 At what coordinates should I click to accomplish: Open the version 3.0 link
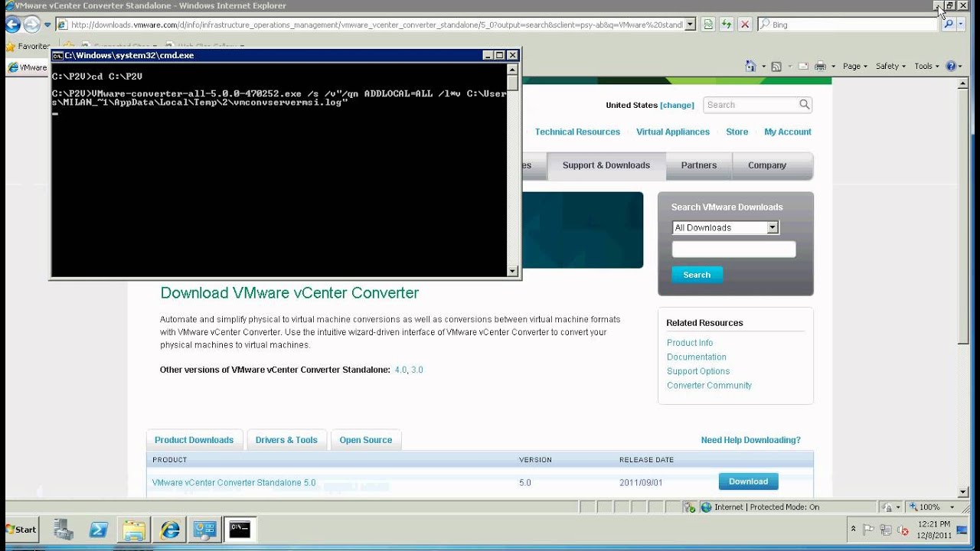point(417,370)
